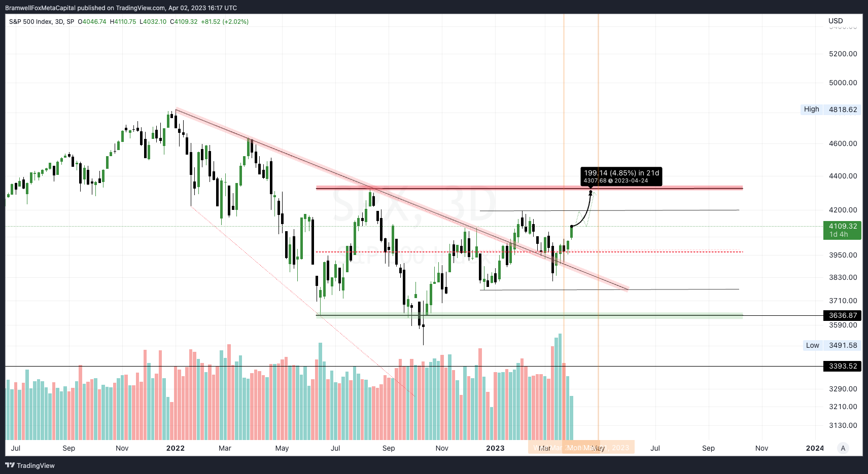Click the 2022 year label on time axis
Image resolution: width=868 pixels, height=474 pixels.
pyautogui.click(x=176, y=448)
